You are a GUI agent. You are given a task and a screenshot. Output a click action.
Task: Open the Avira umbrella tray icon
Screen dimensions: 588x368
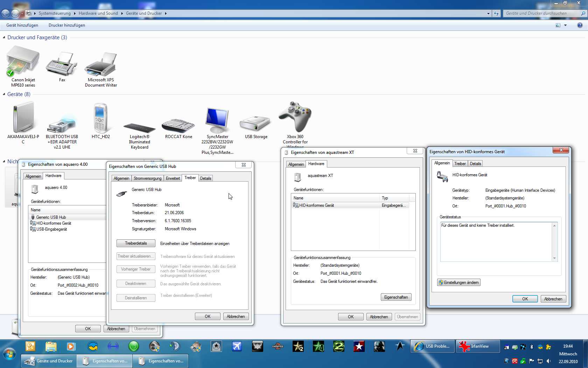515,361
